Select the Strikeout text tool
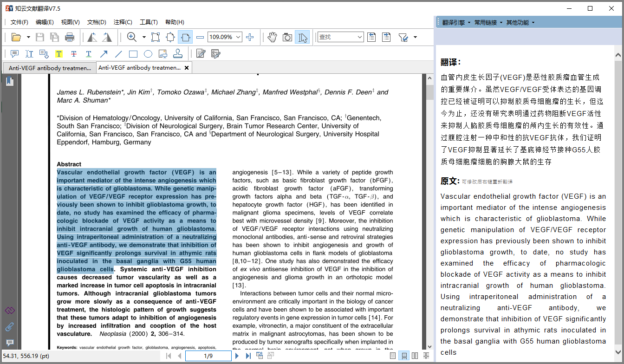This screenshot has width=624, height=364. [x=74, y=54]
